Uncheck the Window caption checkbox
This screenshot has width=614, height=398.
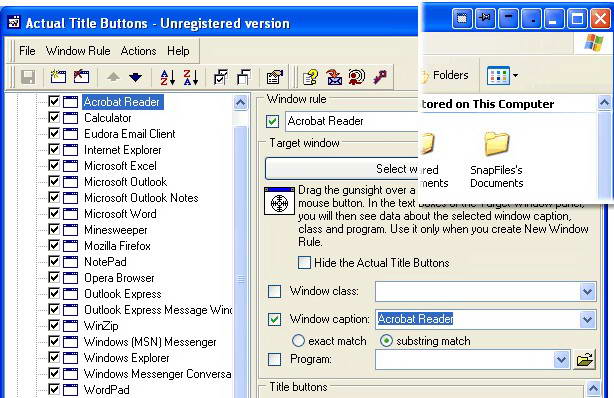(274, 320)
